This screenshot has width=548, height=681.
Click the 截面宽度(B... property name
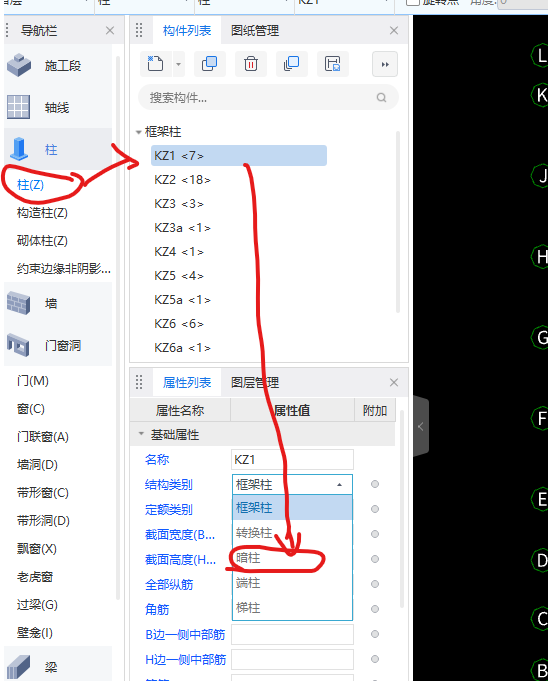(x=180, y=535)
